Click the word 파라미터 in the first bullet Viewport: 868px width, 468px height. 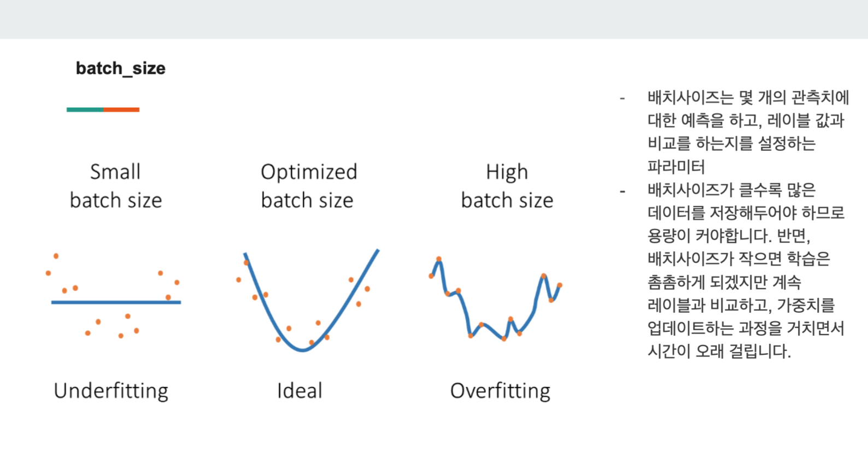point(676,166)
